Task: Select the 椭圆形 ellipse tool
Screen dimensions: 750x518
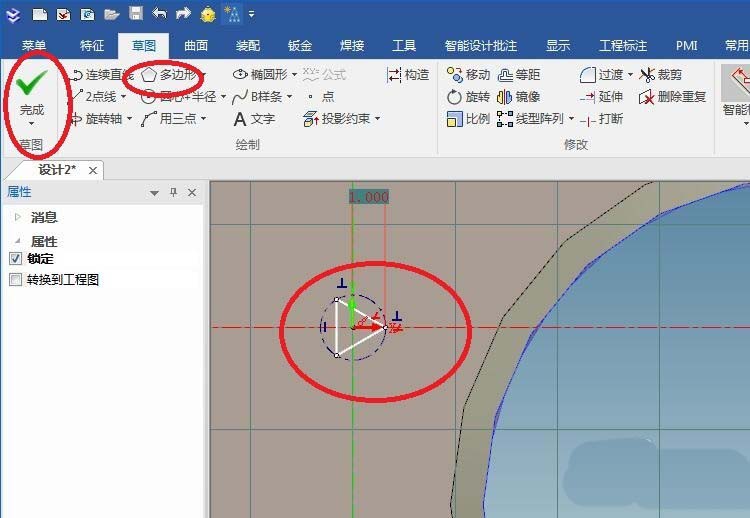Action: point(260,75)
